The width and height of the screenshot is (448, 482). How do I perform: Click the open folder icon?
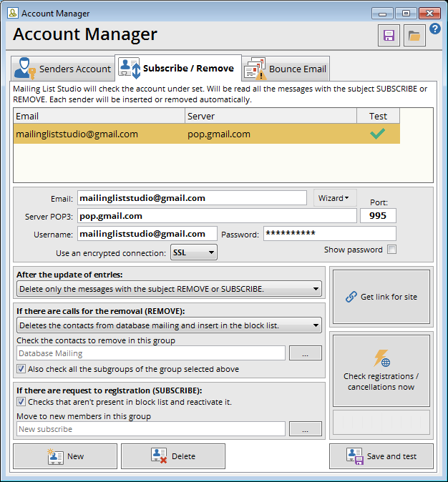coord(414,35)
